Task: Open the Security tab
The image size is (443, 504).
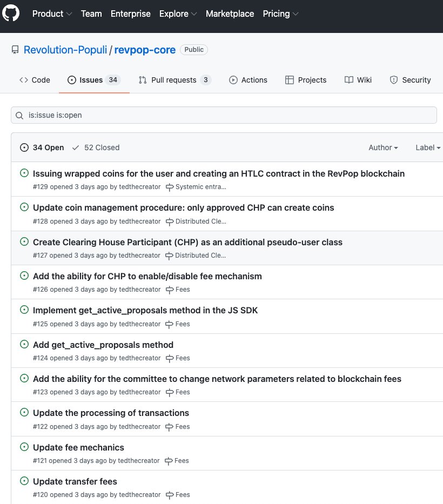Action: [410, 80]
